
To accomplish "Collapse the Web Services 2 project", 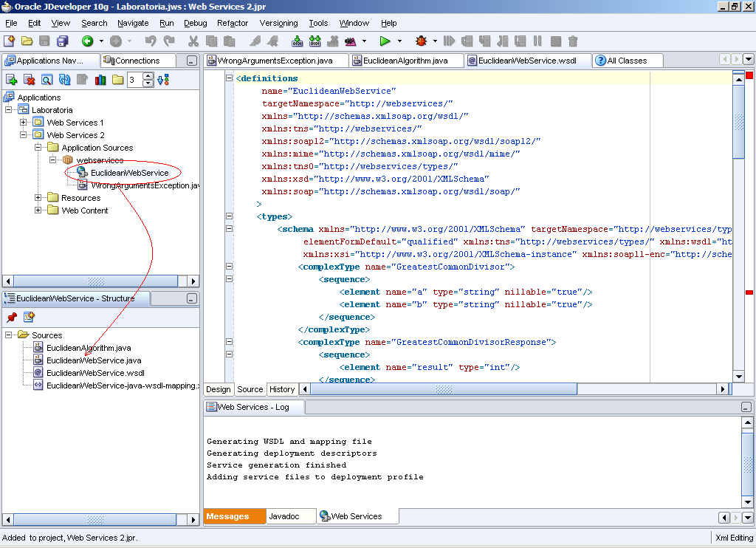I will tap(23, 135).
